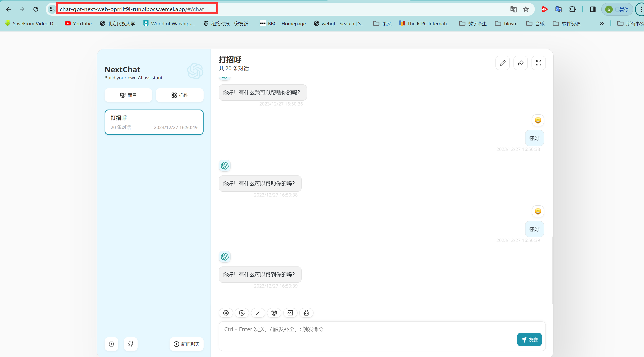Expand hidden bookmarks with the double chevron
This screenshot has width=644, height=357.
[x=602, y=23]
